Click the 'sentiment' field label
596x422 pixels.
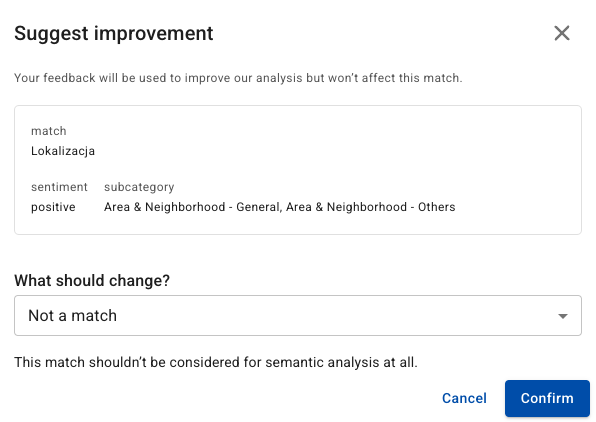[x=59, y=187]
